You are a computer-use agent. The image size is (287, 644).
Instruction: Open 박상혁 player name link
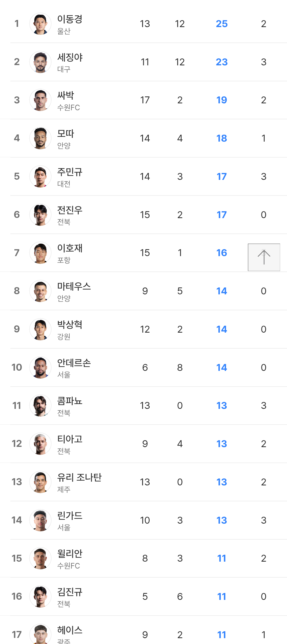click(70, 325)
